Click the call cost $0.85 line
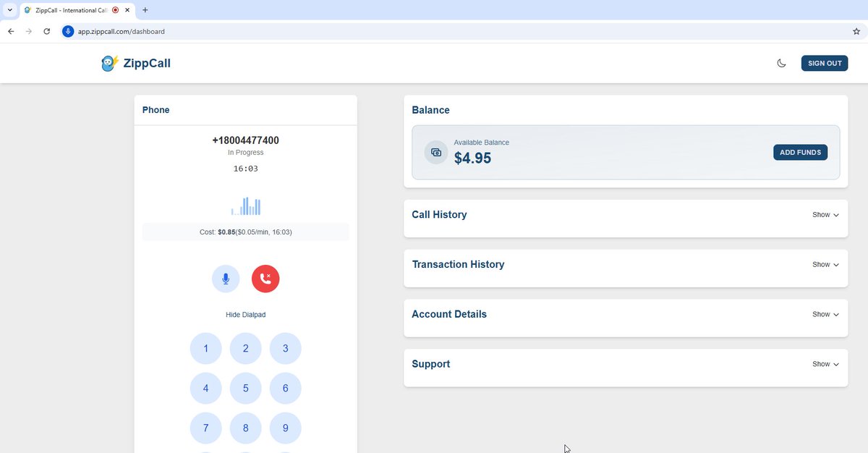 click(x=245, y=232)
